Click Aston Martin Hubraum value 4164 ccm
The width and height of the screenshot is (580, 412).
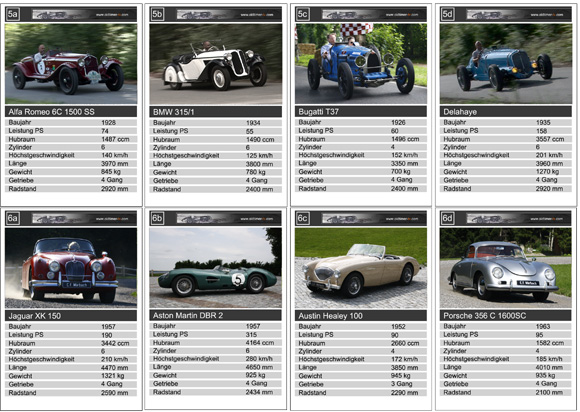[260, 343]
